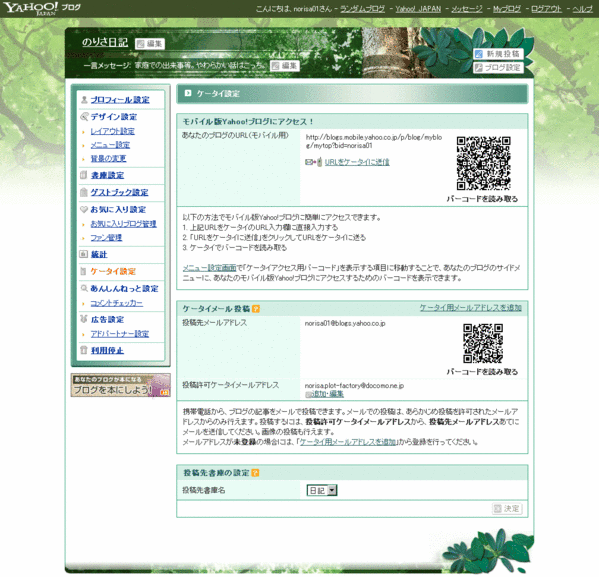Click the magnifier icon beside あんしんねっと設定
This screenshot has height=577, width=599.
84,288
